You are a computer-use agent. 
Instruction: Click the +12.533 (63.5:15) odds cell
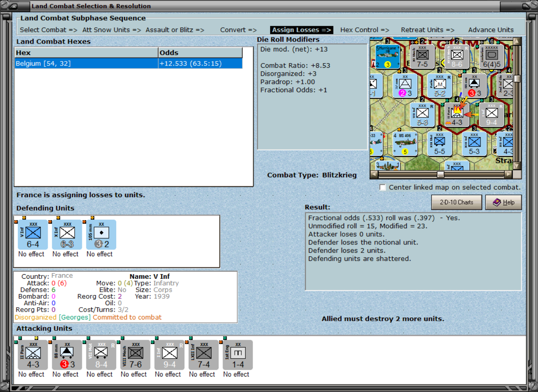pos(200,64)
